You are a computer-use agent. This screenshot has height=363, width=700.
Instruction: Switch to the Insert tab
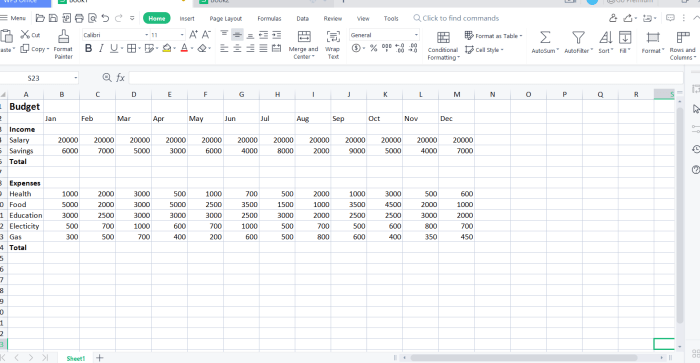187,18
